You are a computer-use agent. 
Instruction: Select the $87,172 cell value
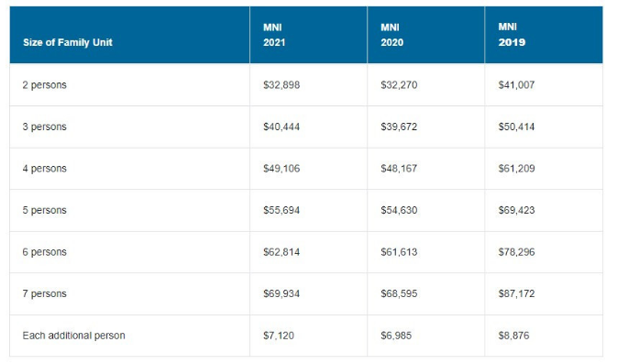pos(517,293)
